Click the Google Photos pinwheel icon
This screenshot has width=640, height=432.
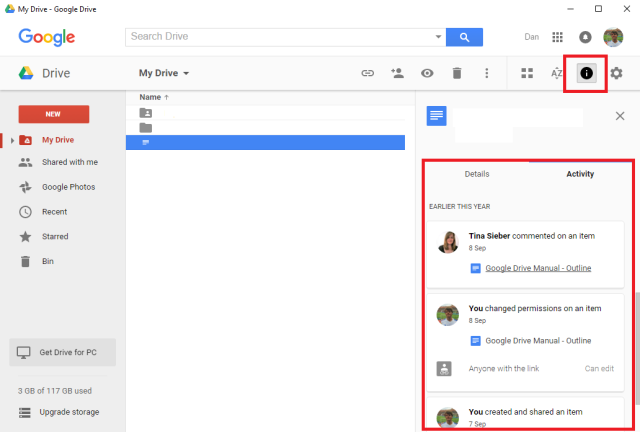pos(25,187)
